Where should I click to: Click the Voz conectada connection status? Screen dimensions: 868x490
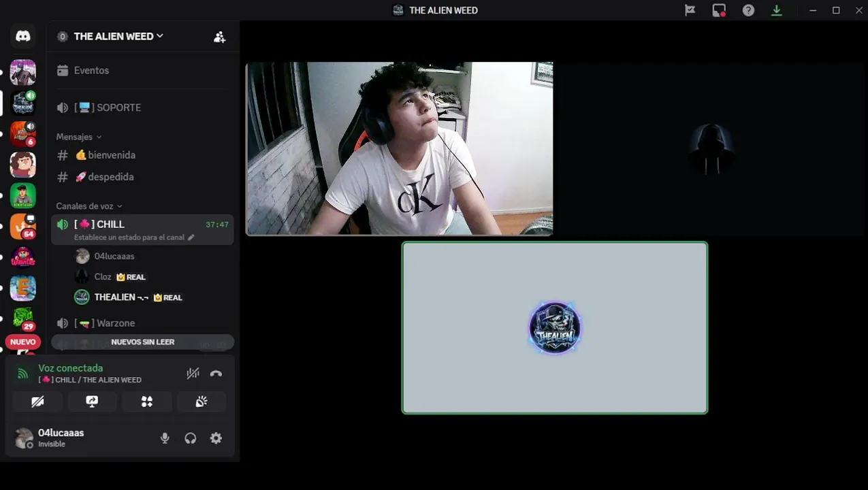71,368
